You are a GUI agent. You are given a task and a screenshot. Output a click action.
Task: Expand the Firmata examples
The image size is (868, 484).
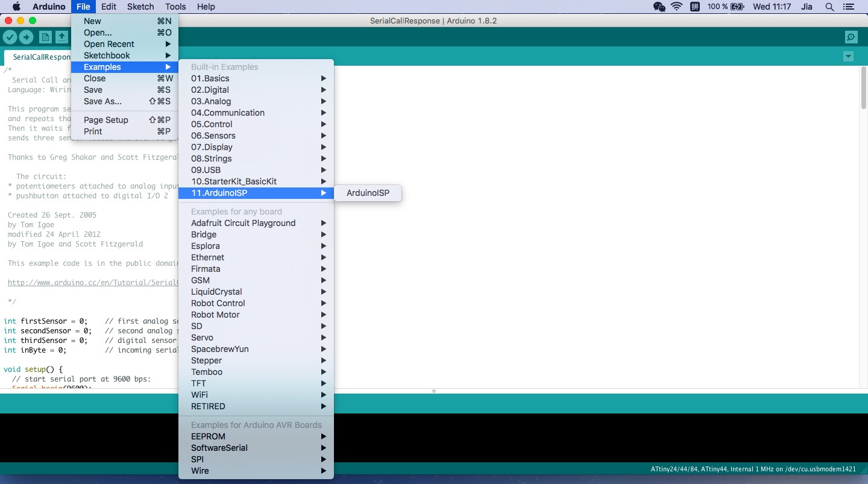256,269
